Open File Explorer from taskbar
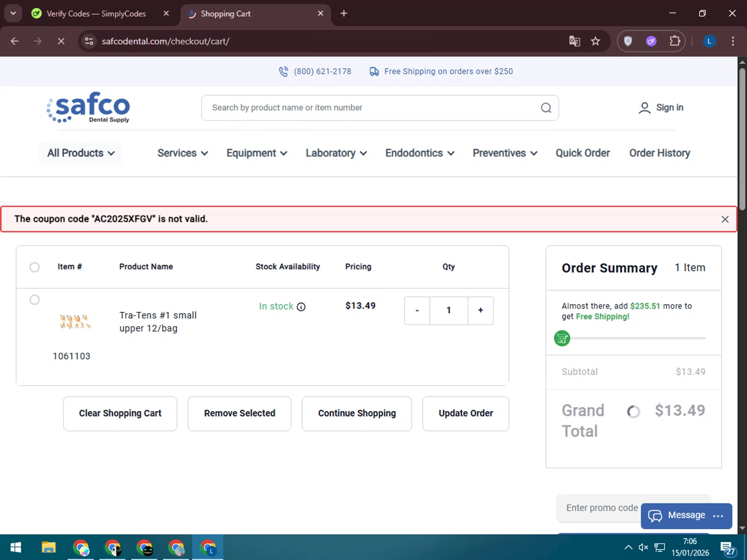The width and height of the screenshot is (747, 560). (x=48, y=548)
